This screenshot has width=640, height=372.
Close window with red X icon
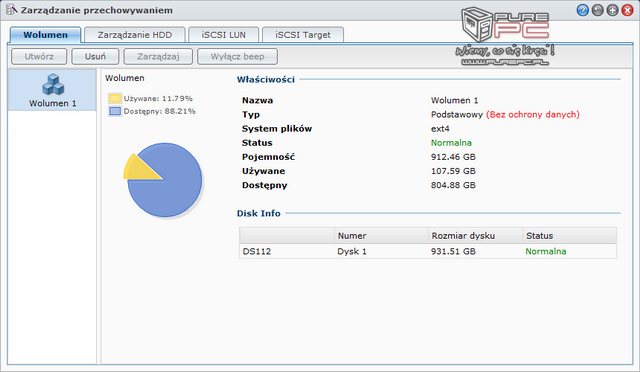[x=627, y=10]
